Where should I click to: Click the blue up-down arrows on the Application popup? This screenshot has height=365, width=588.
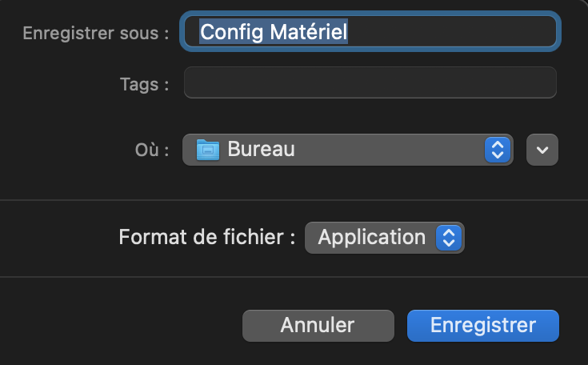coord(449,238)
